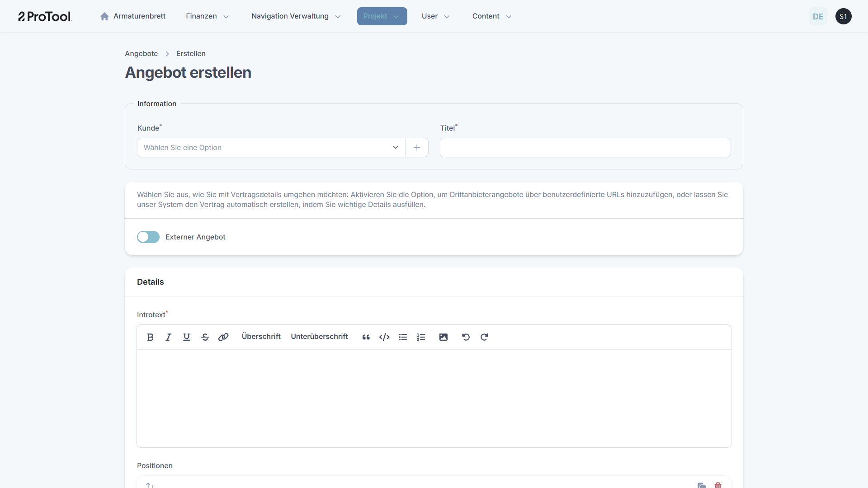Insert a blockquote with quote icon
This screenshot has width=868, height=488.
click(366, 337)
